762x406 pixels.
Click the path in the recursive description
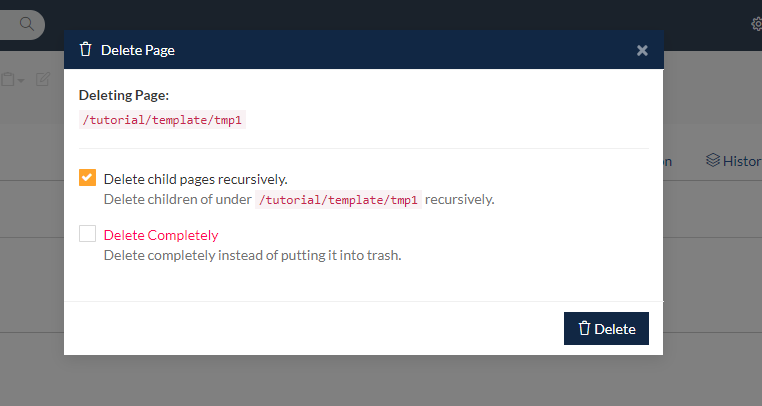[x=338, y=199]
